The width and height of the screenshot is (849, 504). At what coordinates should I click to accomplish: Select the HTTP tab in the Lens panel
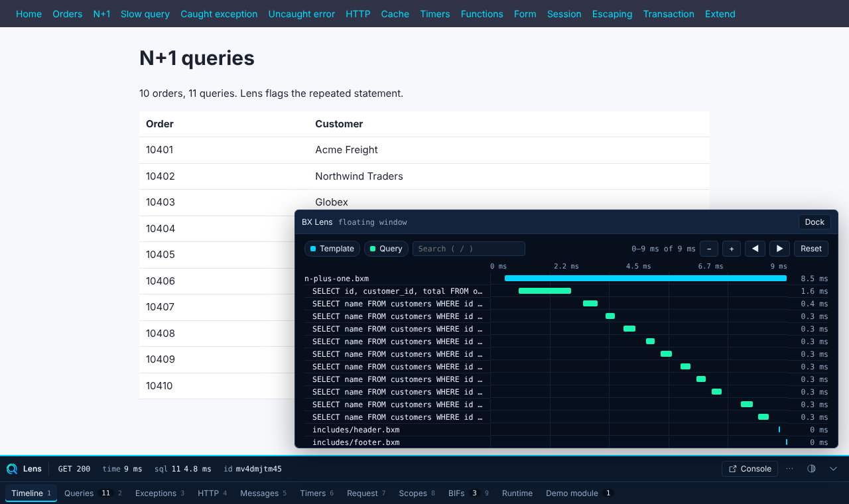click(212, 493)
